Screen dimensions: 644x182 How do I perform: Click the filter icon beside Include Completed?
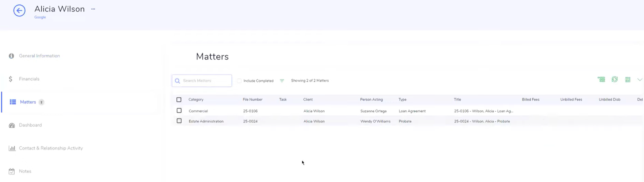click(282, 81)
